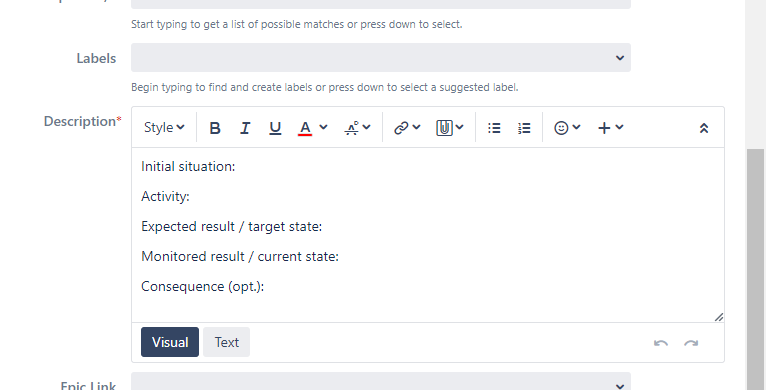This screenshot has width=766, height=390.
Task: Open more formatting options menu
Action: (358, 128)
